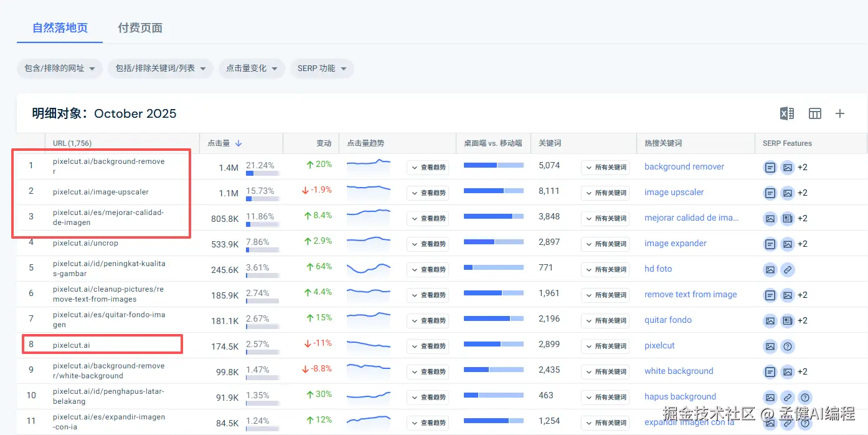Open 所有关键词 dropdown with 3,848 keywords
This screenshot has height=435, width=868.
pos(605,218)
